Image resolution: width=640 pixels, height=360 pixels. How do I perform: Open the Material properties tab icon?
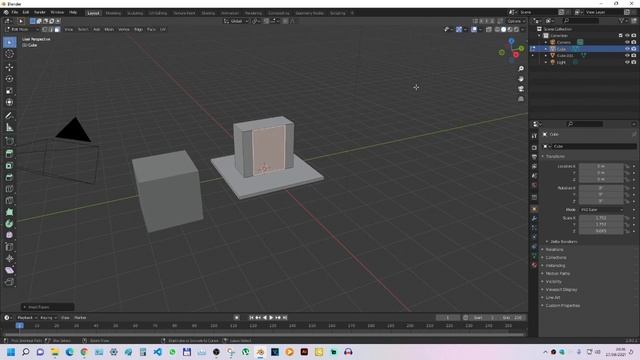click(x=534, y=265)
